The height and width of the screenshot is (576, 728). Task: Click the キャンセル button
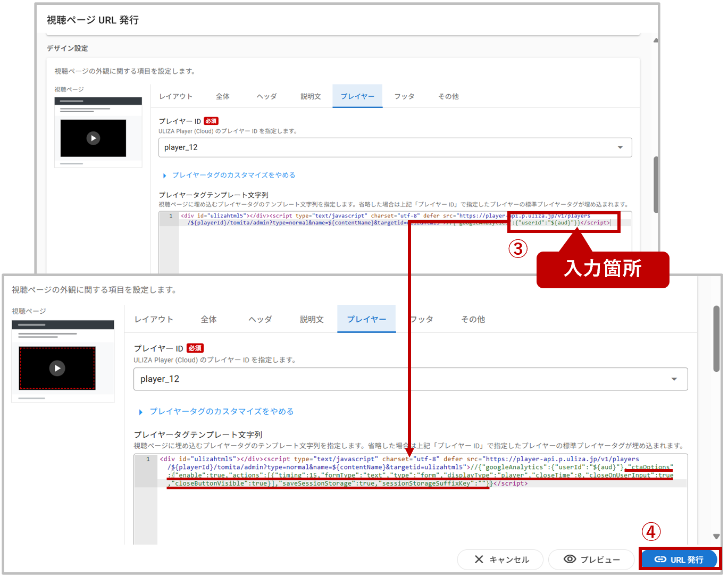[x=500, y=560]
